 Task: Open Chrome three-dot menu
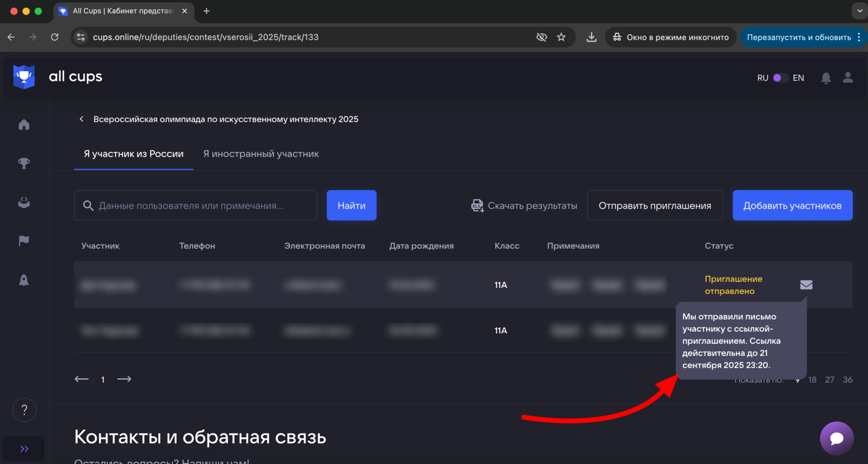pos(859,37)
